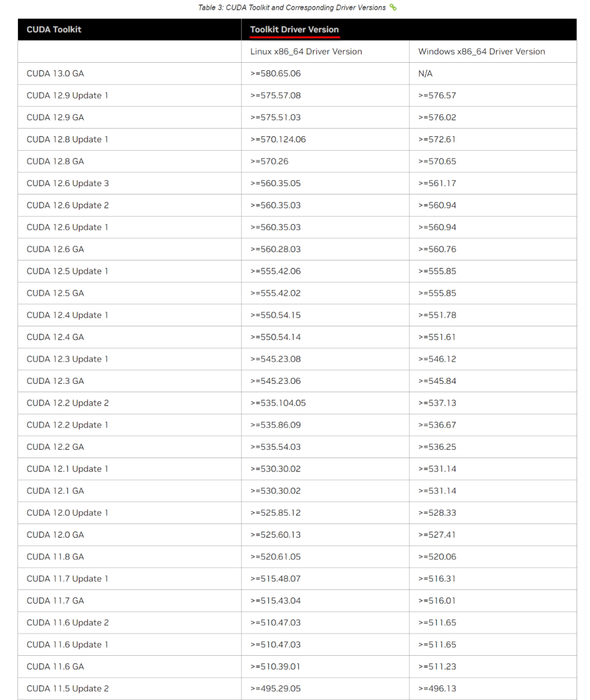Select the CUDA 13.0 GA row label
Screen dimensions: 590x700
(x=55, y=73)
